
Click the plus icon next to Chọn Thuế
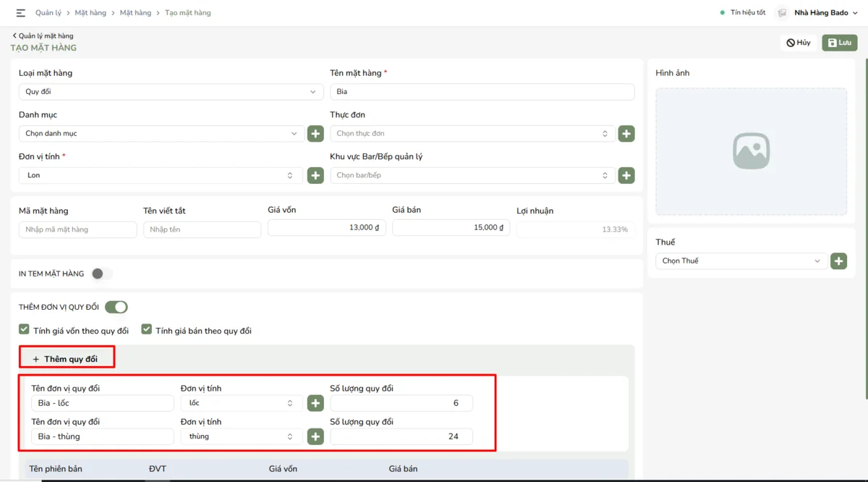(x=838, y=261)
